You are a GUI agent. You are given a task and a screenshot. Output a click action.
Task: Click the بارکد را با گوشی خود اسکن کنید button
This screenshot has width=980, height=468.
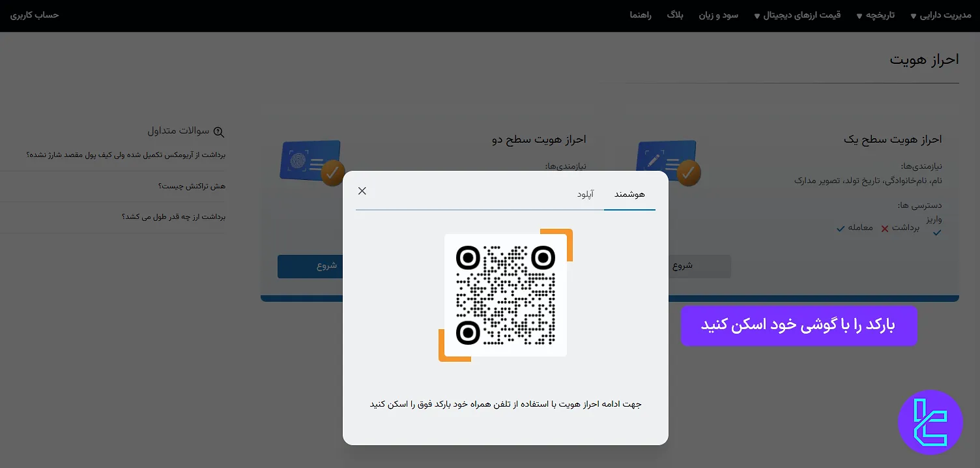click(799, 325)
